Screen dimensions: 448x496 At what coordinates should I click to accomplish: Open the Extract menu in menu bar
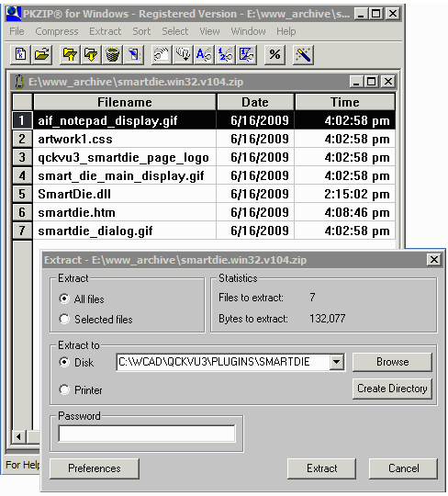click(x=105, y=31)
